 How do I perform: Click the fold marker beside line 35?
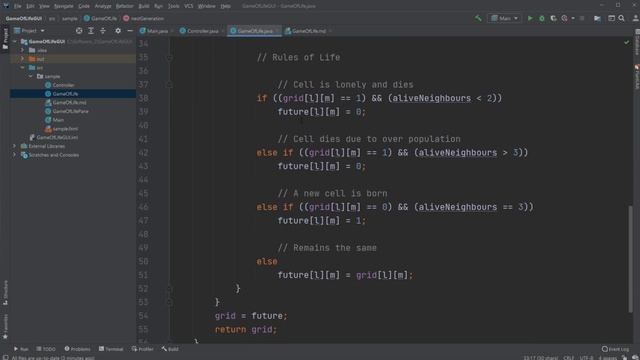pos(169,58)
